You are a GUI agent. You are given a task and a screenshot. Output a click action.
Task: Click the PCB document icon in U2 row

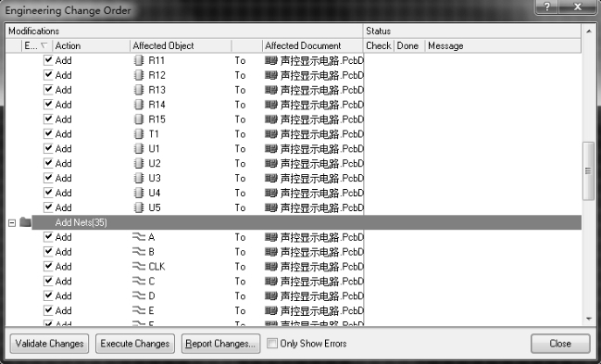point(271,163)
